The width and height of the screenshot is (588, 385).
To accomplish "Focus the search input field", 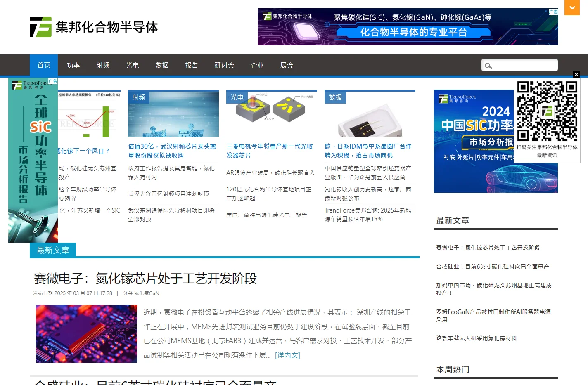I will pos(519,65).
